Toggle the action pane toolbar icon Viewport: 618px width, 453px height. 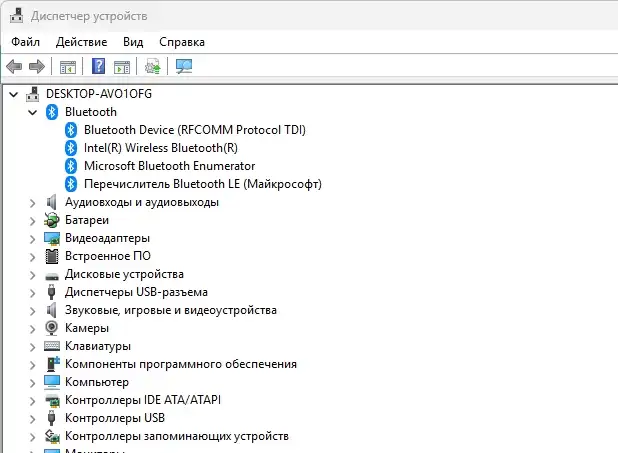(x=122, y=67)
